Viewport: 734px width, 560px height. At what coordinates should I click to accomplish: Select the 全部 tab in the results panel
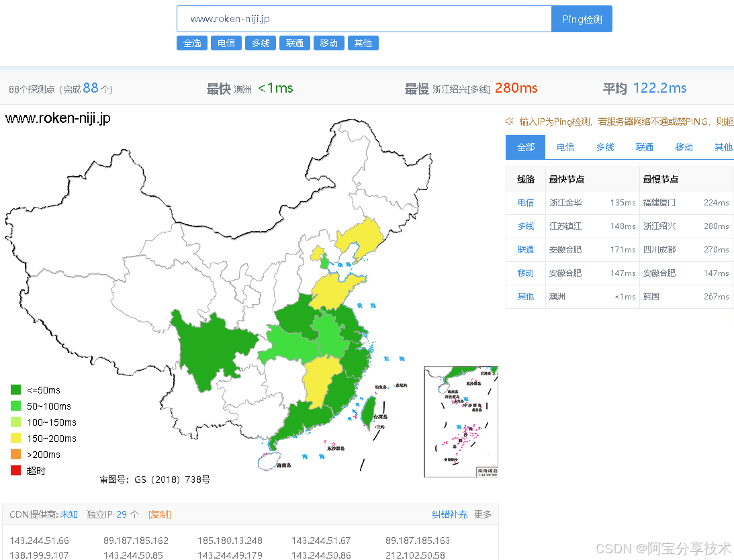tap(525, 147)
